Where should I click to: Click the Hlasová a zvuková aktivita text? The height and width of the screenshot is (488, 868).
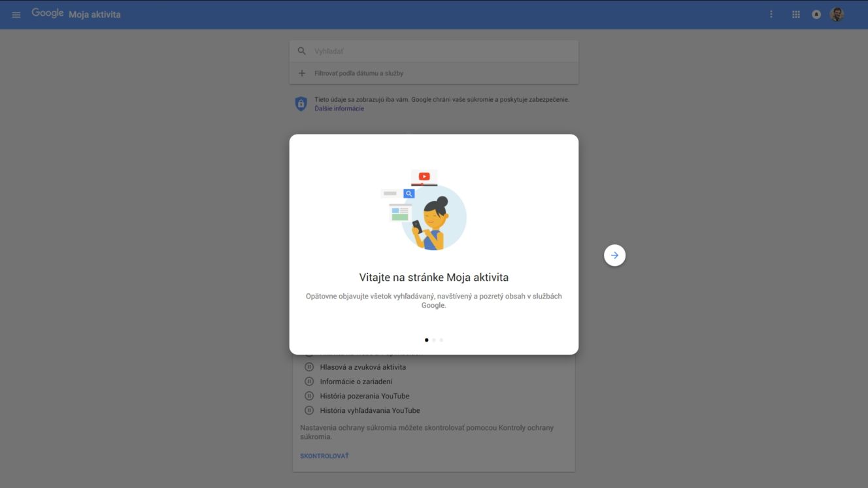(x=363, y=367)
